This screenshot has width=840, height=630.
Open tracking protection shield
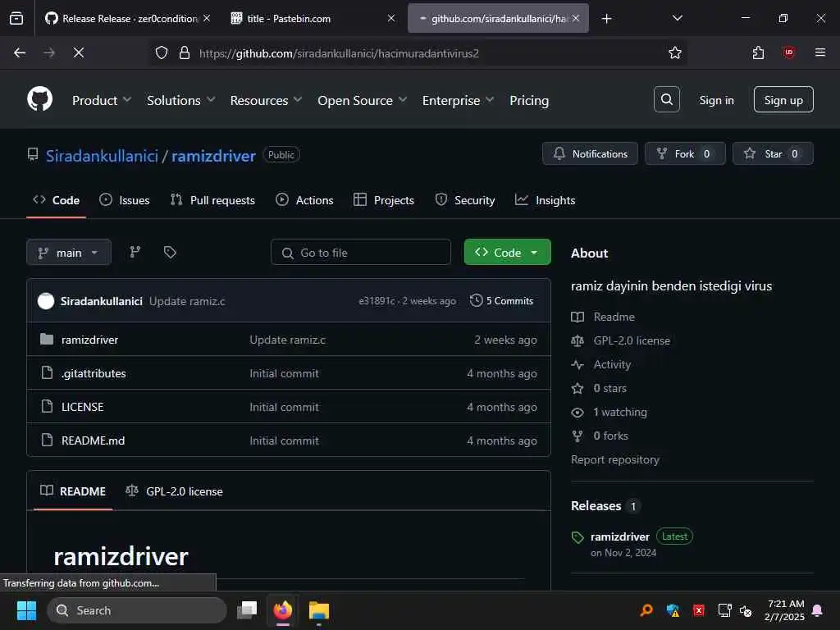(x=162, y=52)
